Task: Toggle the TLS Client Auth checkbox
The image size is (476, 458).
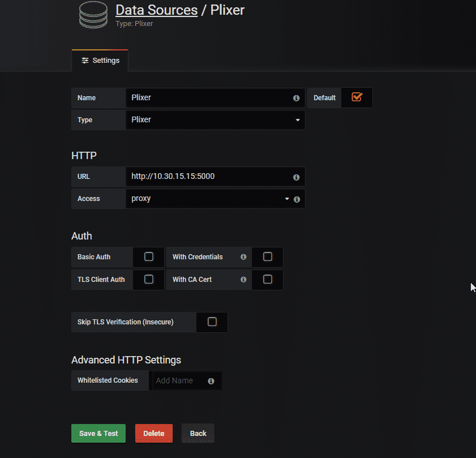Action: (x=149, y=279)
